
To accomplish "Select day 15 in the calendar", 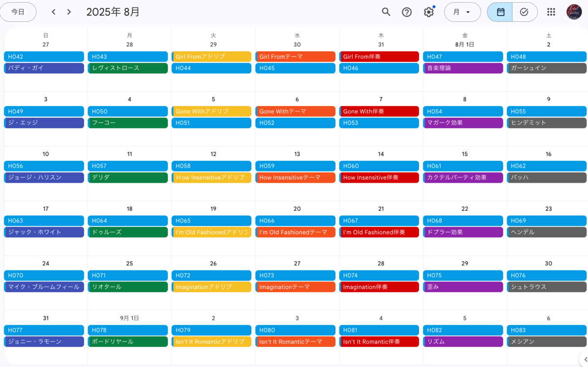I will (465, 154).
